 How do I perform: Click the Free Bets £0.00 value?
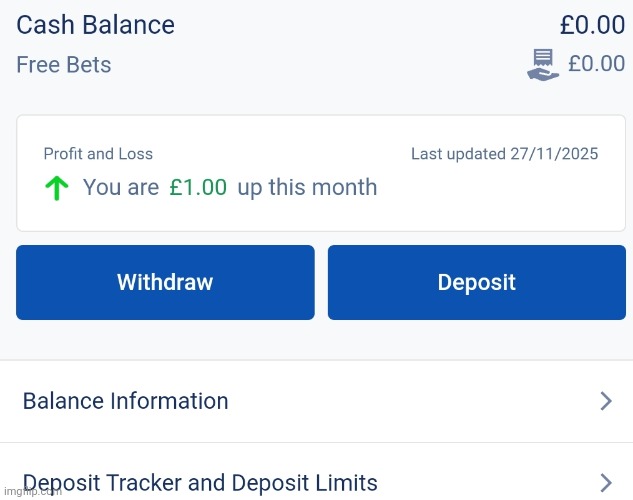tap(596, 64)
